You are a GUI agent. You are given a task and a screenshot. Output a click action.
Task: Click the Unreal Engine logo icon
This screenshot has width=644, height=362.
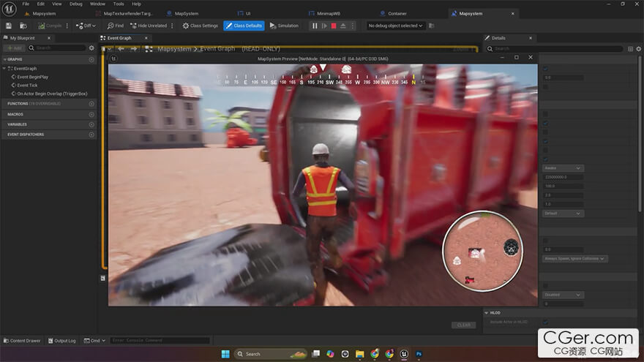pos(9,8)
